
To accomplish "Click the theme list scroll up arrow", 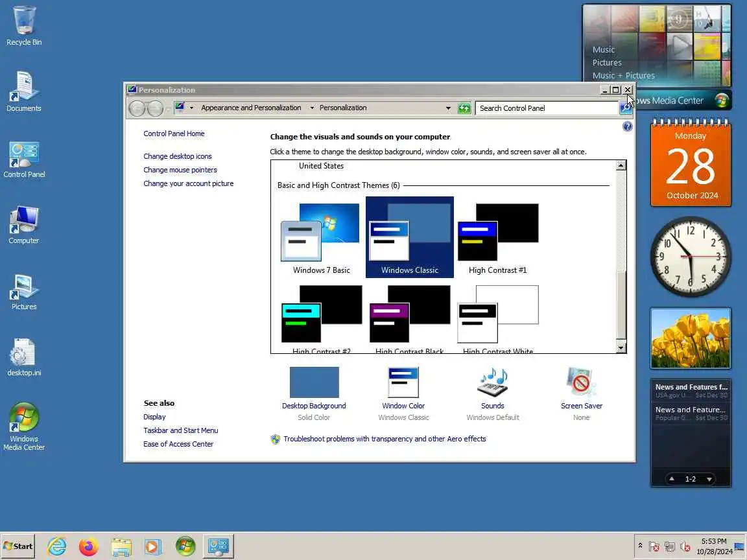I will click(x=621, y=165).
